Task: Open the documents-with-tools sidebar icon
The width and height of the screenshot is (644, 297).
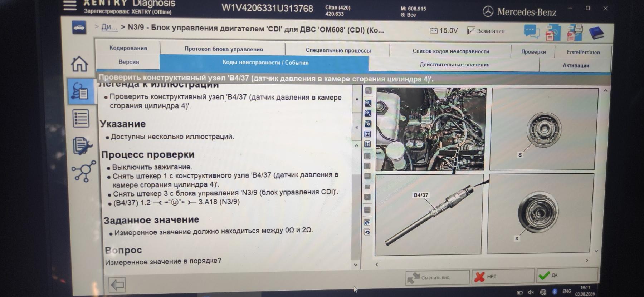Action: [x=82, y=145]
